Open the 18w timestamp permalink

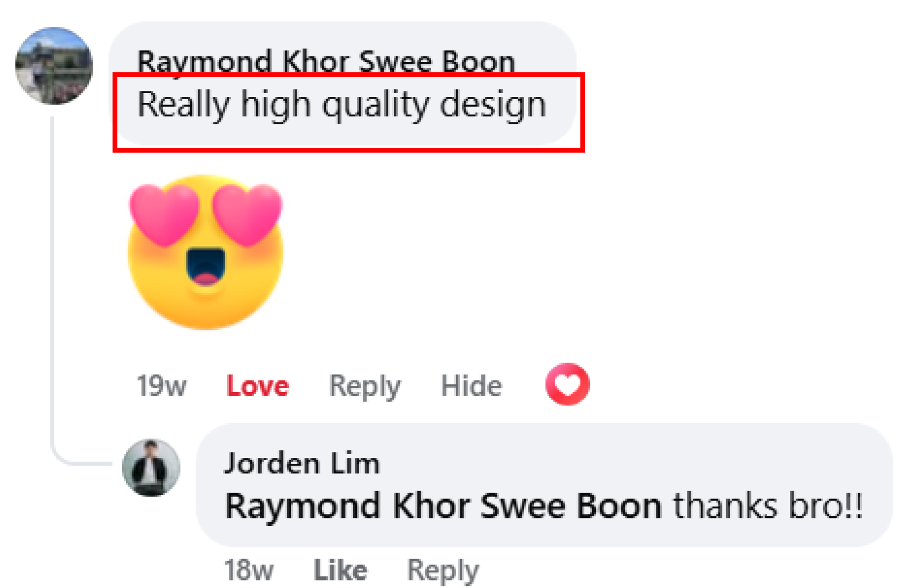click(249, 570)
